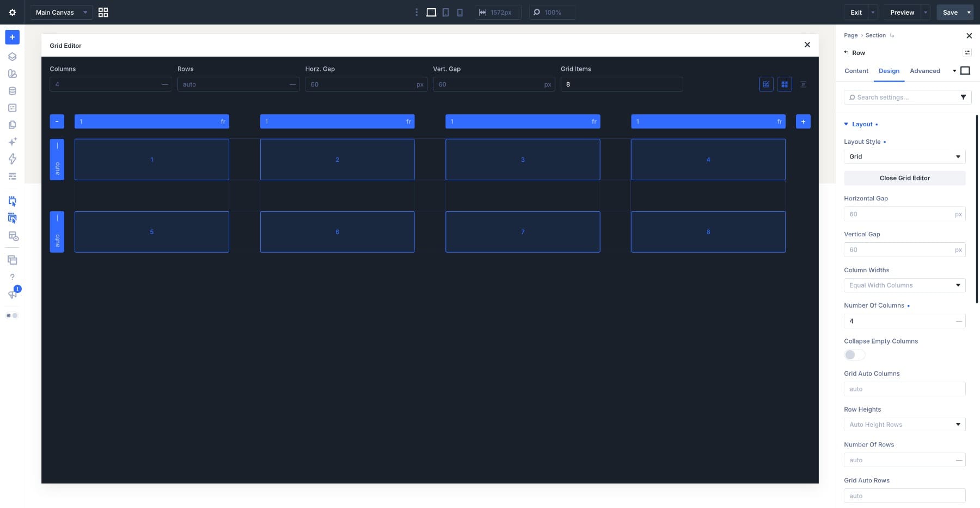
Task: Switch to the Design tab
Action: (889, 71)
